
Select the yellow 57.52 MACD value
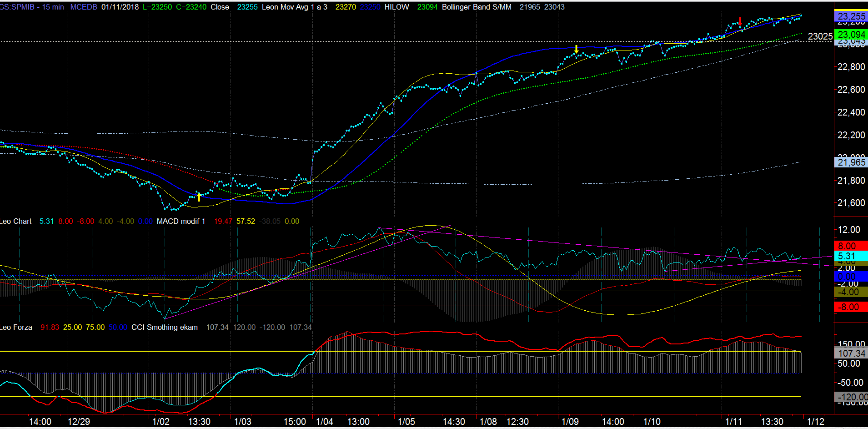point(246,222)
